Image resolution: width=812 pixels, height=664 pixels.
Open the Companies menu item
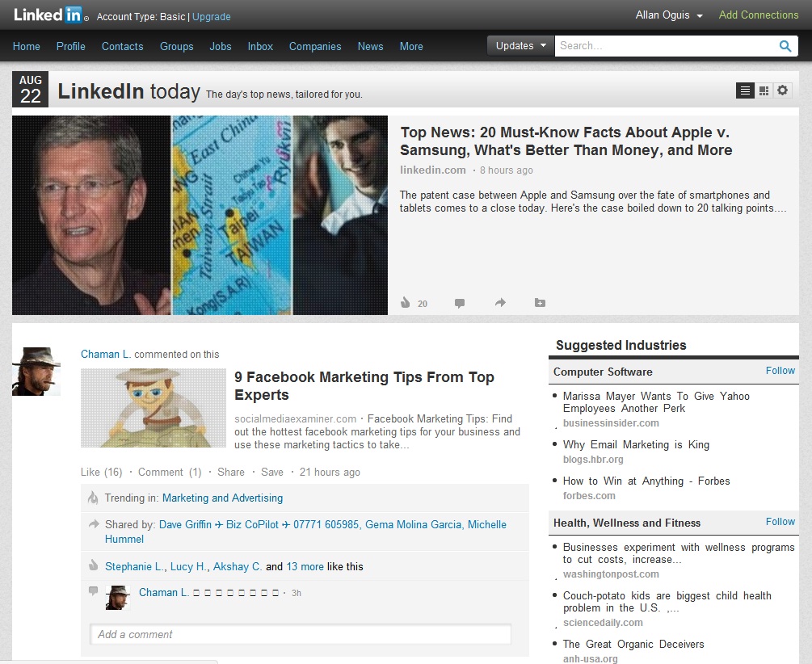click(x=315, y=46)
